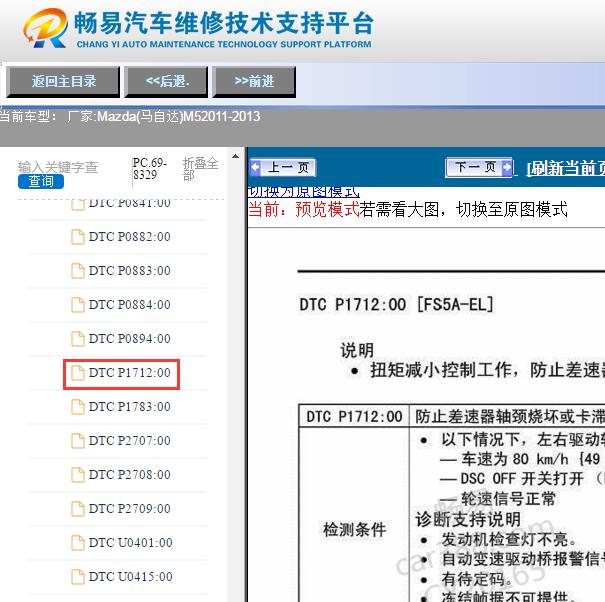Click document icon beside DTC P1783:00
Viewport: 605px width, 602px height.
tap(78, 407)
